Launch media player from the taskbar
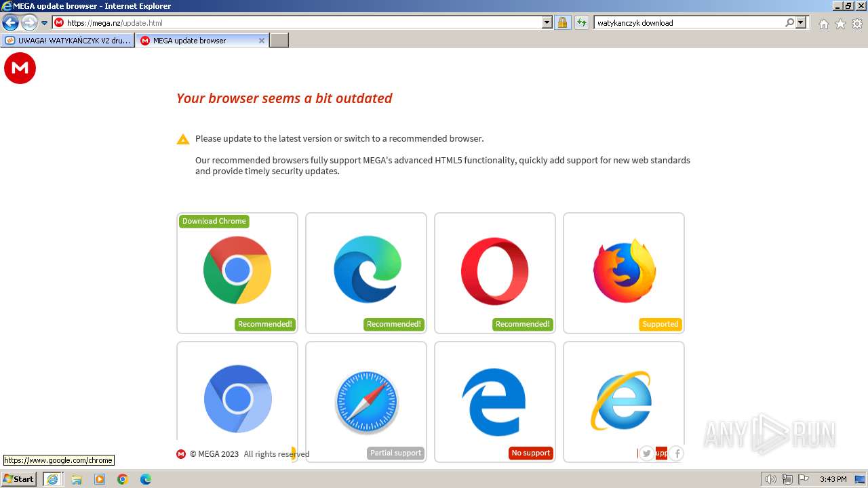This screenshot has width=868, height=488. [x=100, y=479]
